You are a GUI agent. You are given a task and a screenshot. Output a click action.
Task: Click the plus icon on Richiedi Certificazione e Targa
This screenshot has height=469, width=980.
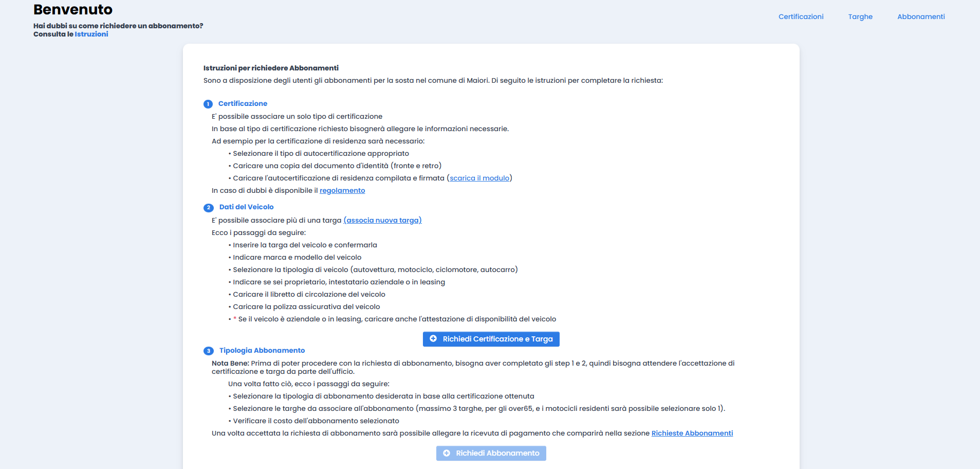433,339
